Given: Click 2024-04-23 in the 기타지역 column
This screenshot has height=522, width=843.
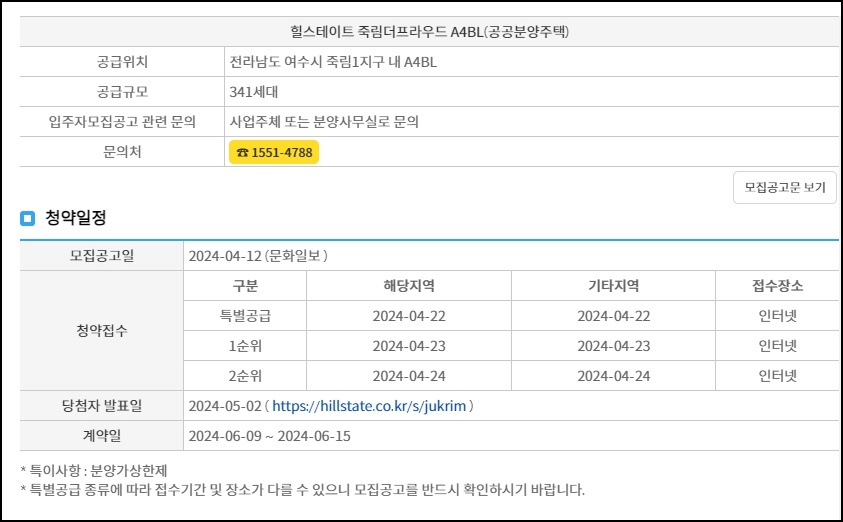Looking at the screenshot, I should (613, 346).
